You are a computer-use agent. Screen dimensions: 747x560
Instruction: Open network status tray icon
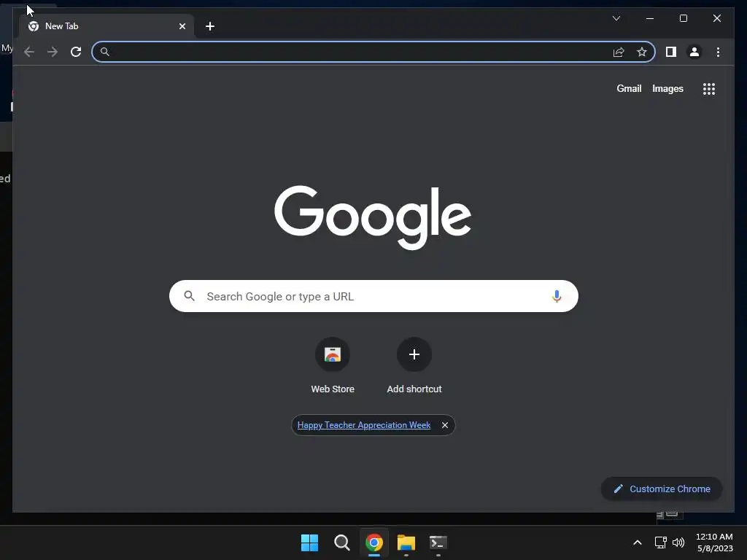pos(660,542)
